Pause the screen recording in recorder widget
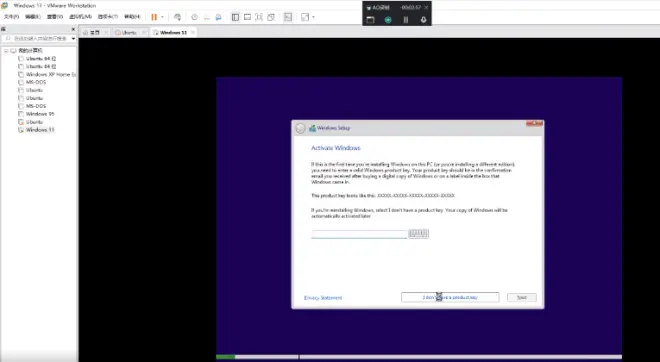Screen dimensions: 660x362 406,20
